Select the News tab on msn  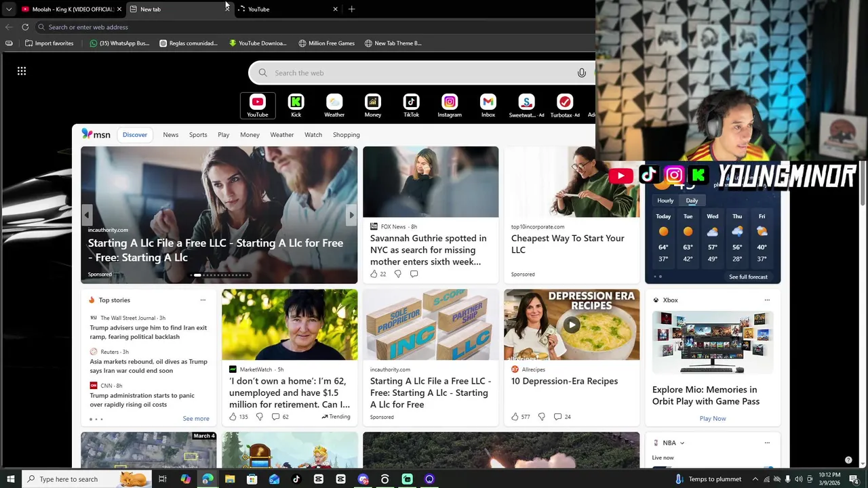(x=171, y=135)
